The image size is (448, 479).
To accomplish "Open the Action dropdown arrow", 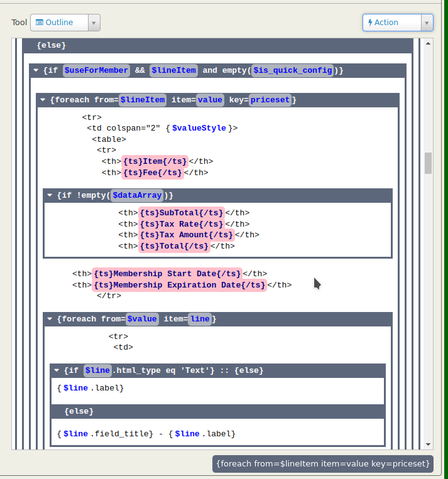I will (427, 23).
